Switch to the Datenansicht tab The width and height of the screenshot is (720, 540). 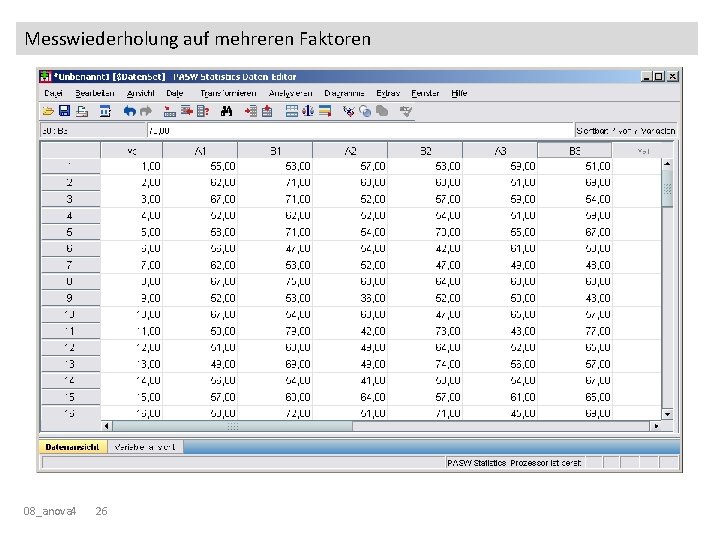73,447
